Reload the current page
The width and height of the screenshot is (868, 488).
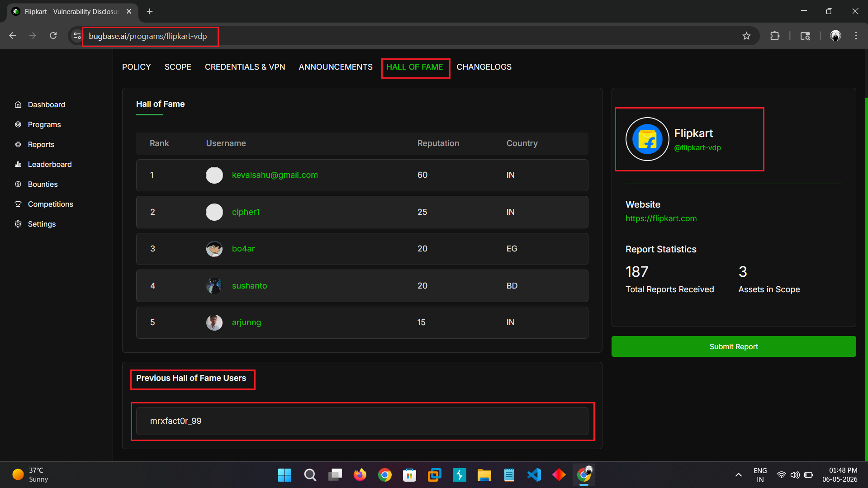pyautogui.click(x=53, y=36)
